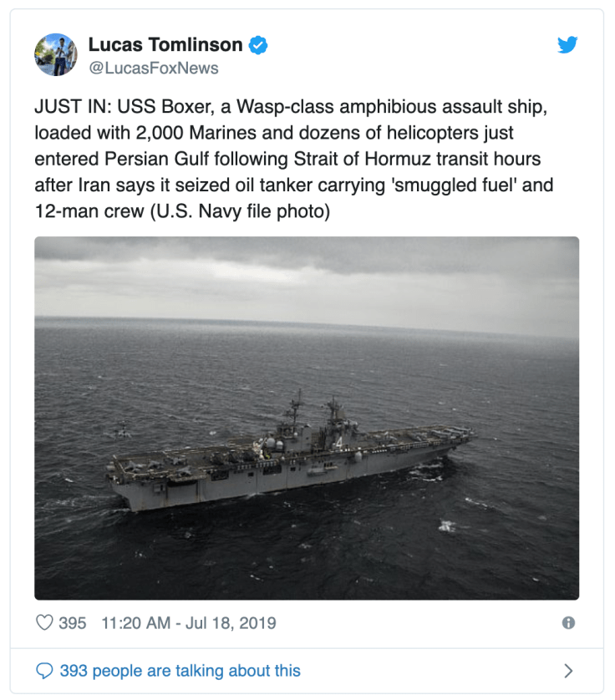Like the tweet with the heart icon
The height and width of the screenshot is (700, 615).
point(45,623)
